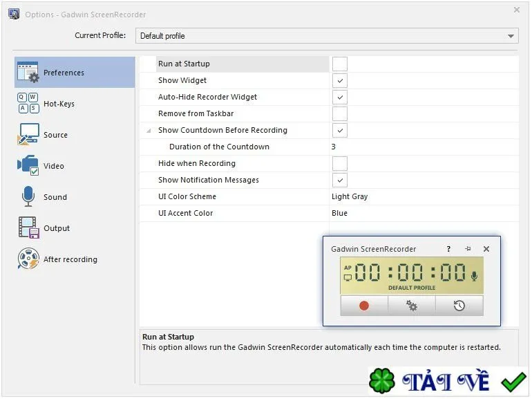
Task: Start recording with the red record button
Action: pyautogui.click(x=364, y=306)
